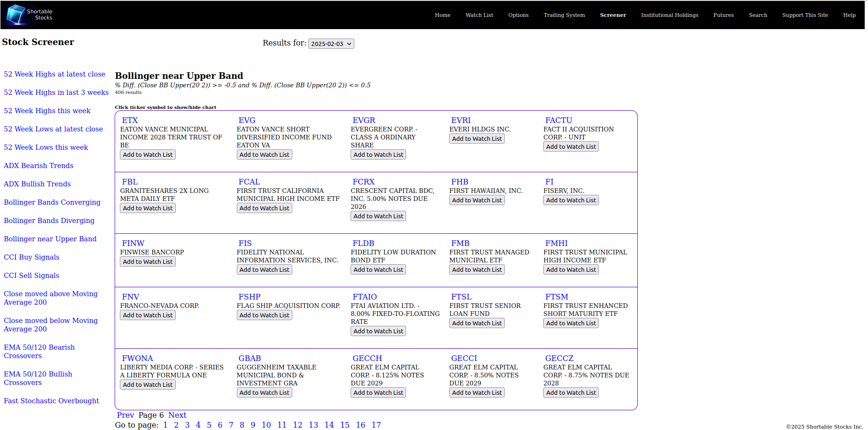Jump to results page 17
The height and width of the screenshot is (430, 868).
[376, 425]
